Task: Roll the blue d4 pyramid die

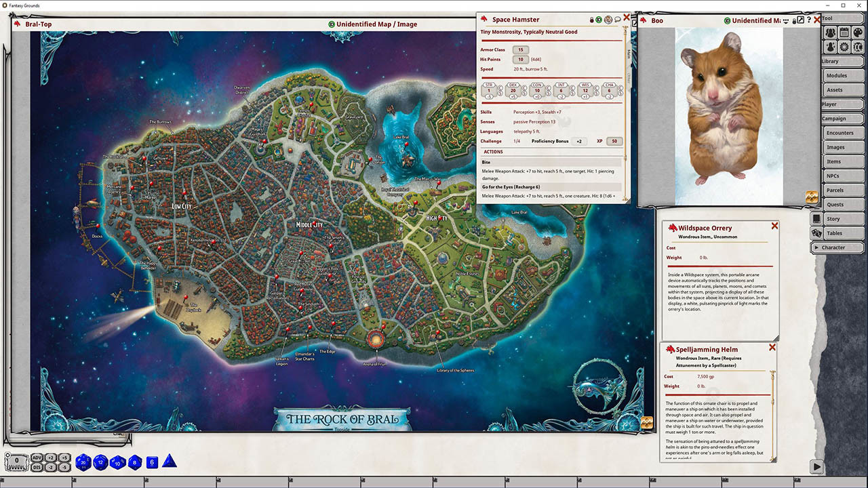Action: tap(170, 461)
